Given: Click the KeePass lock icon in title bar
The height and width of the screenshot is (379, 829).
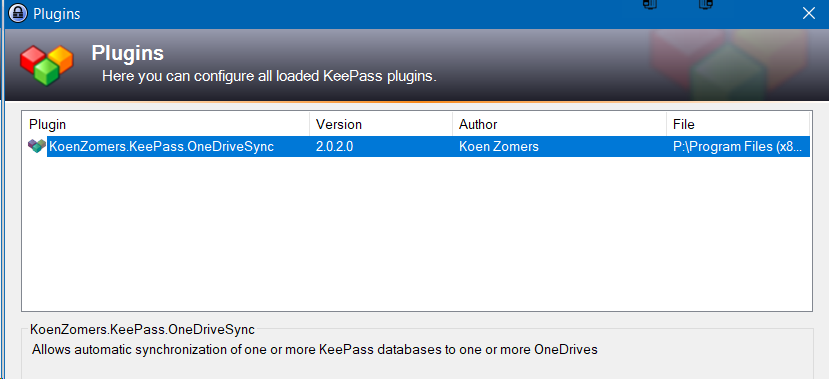Looking at the screenshot, I should pos(17,14).
